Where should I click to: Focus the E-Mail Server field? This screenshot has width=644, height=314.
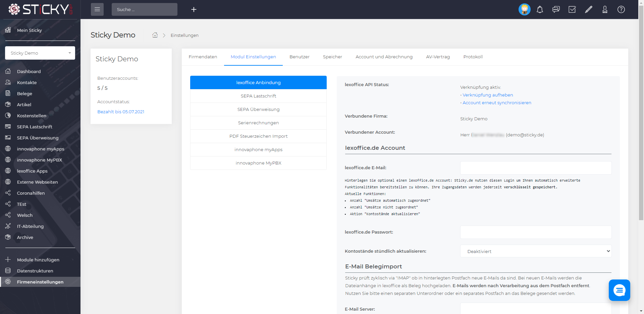click(x=536, y=308)
